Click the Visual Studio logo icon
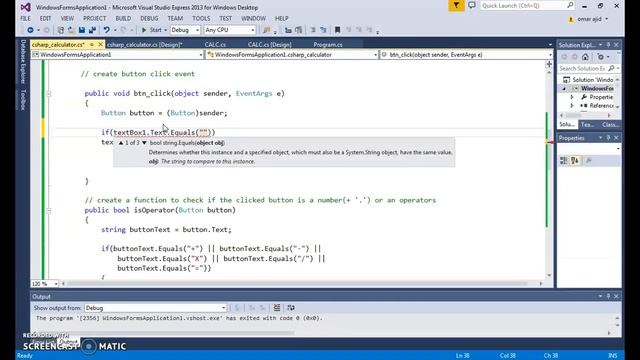Screen dimensions: 640x360 point(25,7)
